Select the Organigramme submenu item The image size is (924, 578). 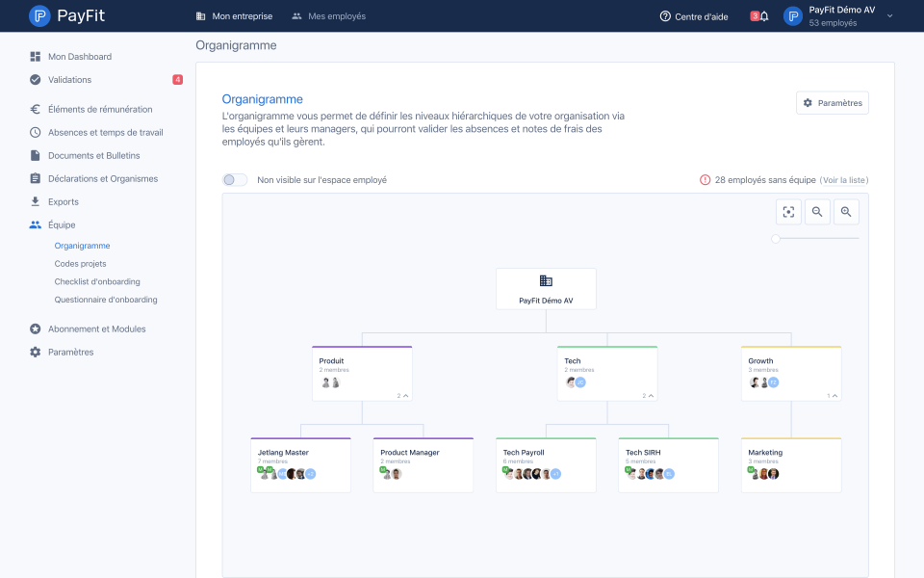[x=82, y=246]
